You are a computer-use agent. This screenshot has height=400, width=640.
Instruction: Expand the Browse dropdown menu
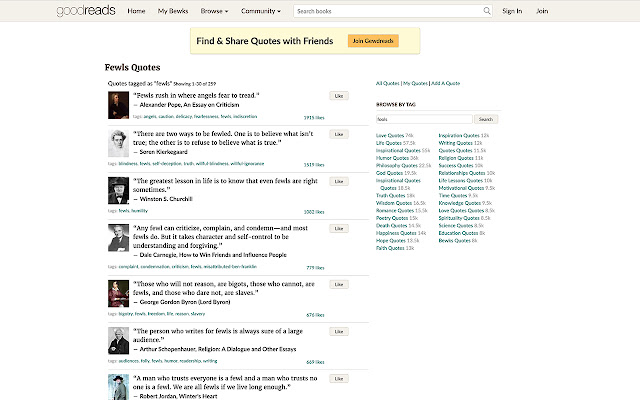[x=214, y=11]
